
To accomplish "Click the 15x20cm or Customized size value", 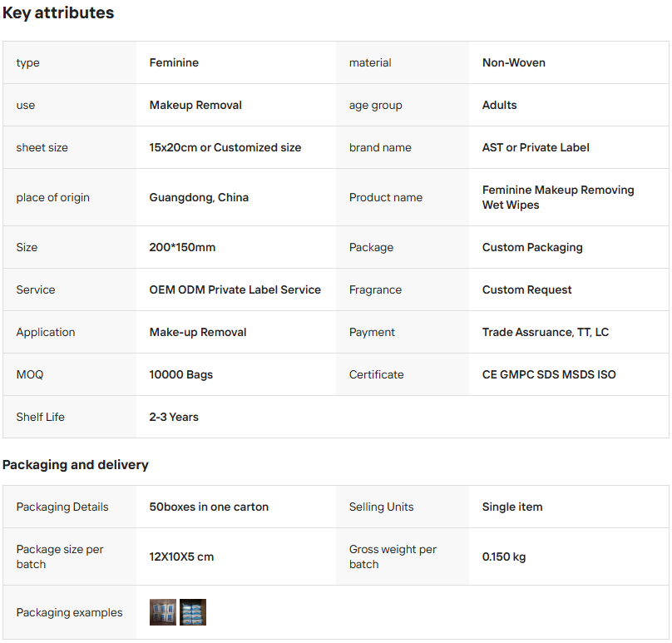I will pos(225,147).
